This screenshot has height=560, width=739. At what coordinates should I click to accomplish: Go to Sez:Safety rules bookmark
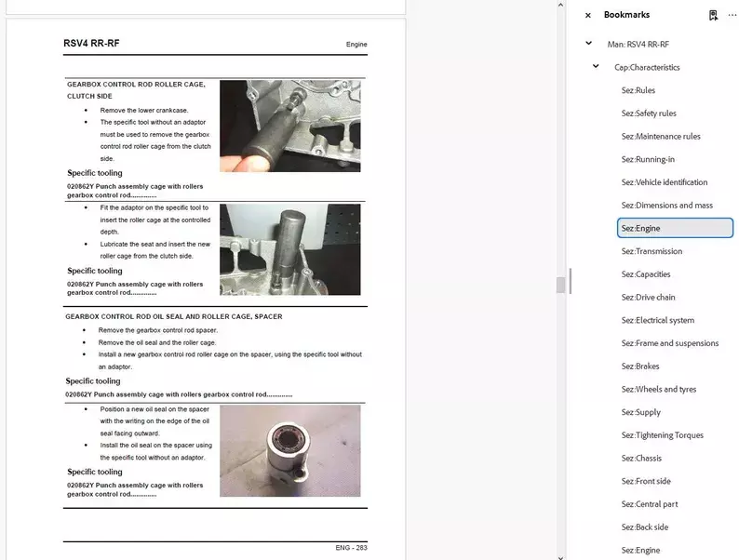[649, 113]
